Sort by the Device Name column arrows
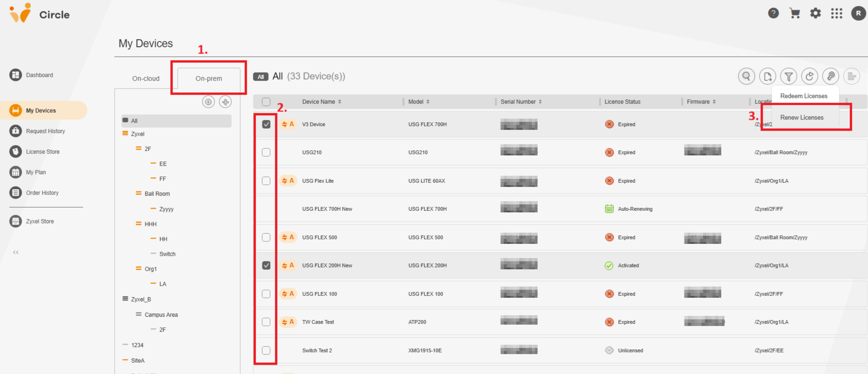Viewport: 868px width, 374px height. pos(340,102)
